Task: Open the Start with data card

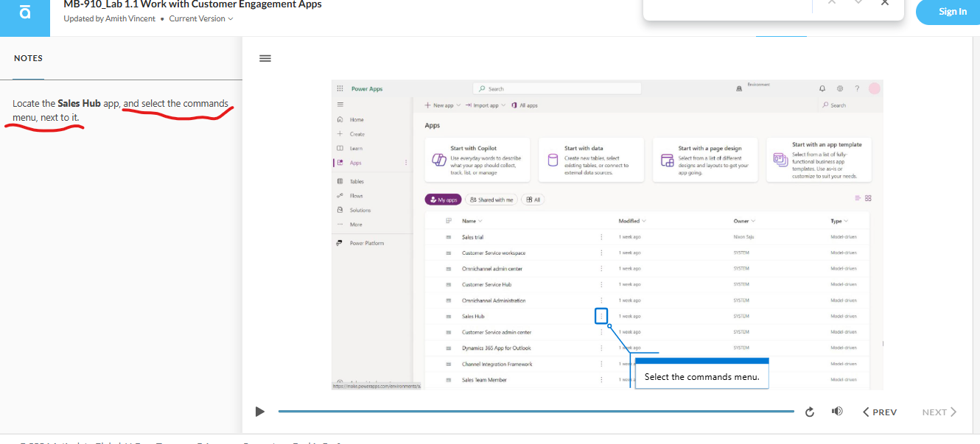Action: (591, 160)
